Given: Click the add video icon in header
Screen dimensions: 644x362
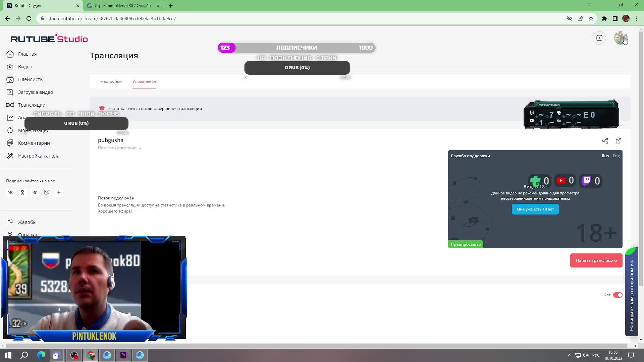Looking at the screenshot, I should click(x=599, y=38).
